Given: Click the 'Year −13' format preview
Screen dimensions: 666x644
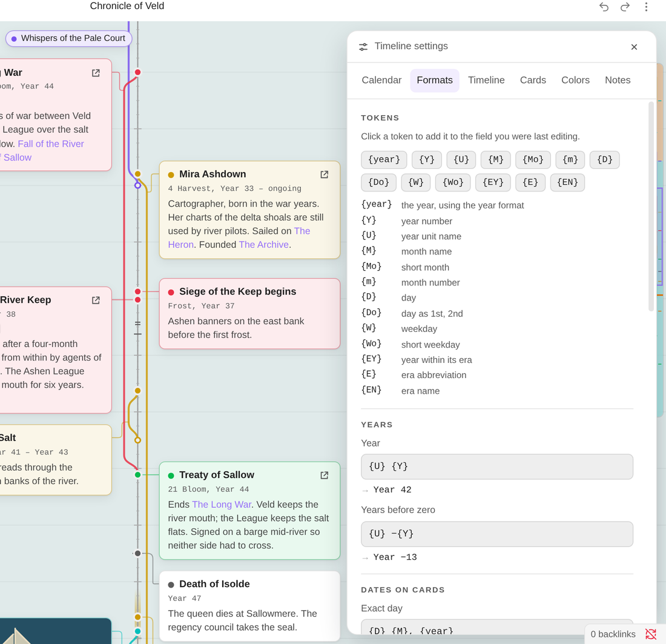Looking at the screenshot, I should tap(395, 557).
